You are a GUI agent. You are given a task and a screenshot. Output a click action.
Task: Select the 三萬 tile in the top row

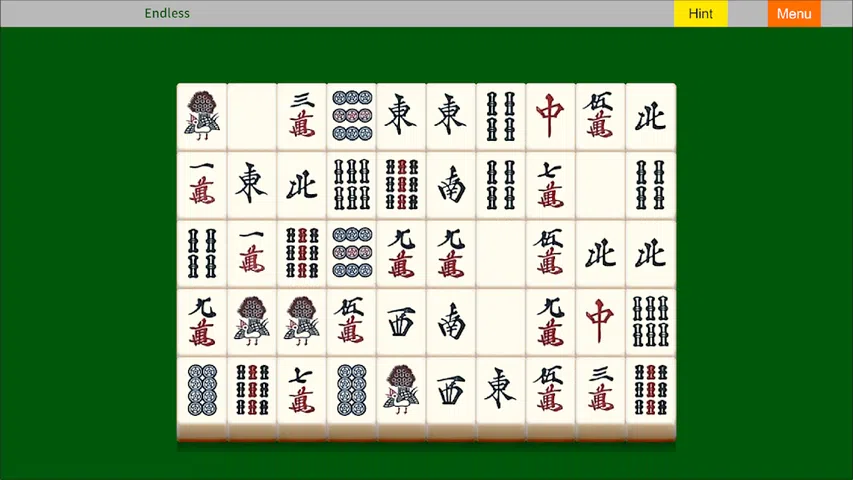click(x=302, y=116)
